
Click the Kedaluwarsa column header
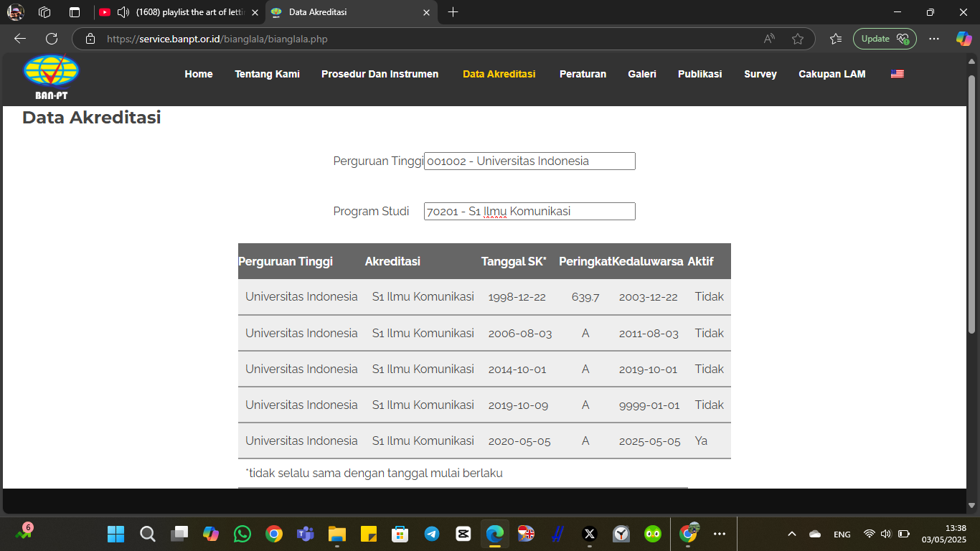[648, 261]
